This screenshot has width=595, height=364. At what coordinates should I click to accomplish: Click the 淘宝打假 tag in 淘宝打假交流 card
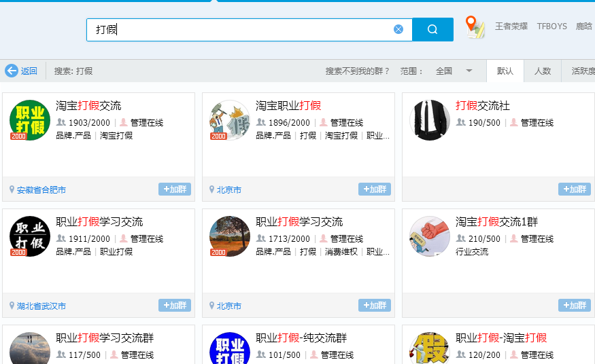point(116,136)
